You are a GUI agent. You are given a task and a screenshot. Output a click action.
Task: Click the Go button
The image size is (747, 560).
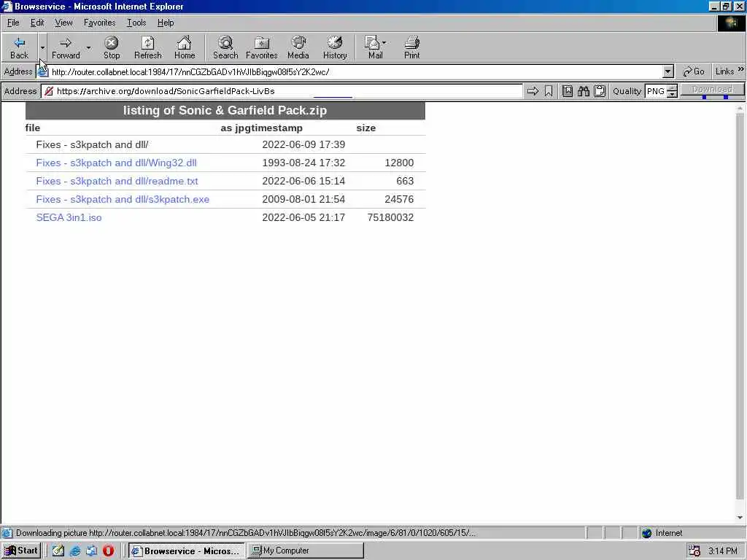pos(694,71)
